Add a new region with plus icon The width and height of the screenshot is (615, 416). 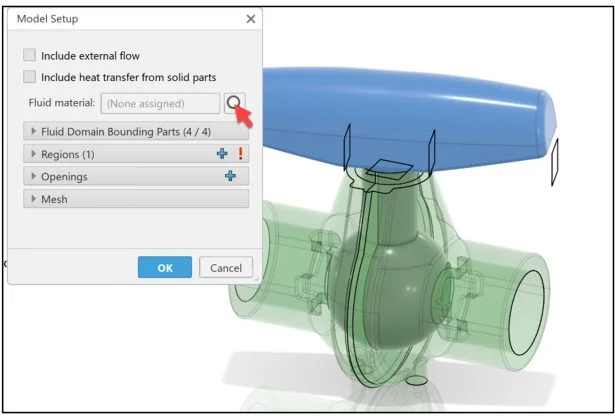(x=222, y=154)
